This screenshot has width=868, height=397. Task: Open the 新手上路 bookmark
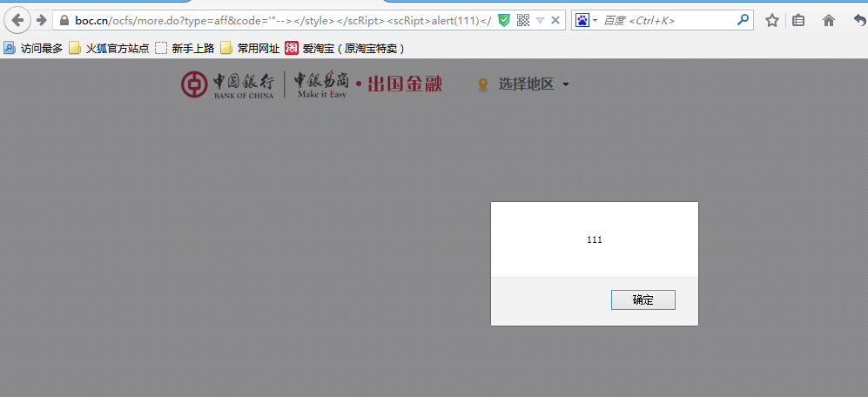coord(185,49)
